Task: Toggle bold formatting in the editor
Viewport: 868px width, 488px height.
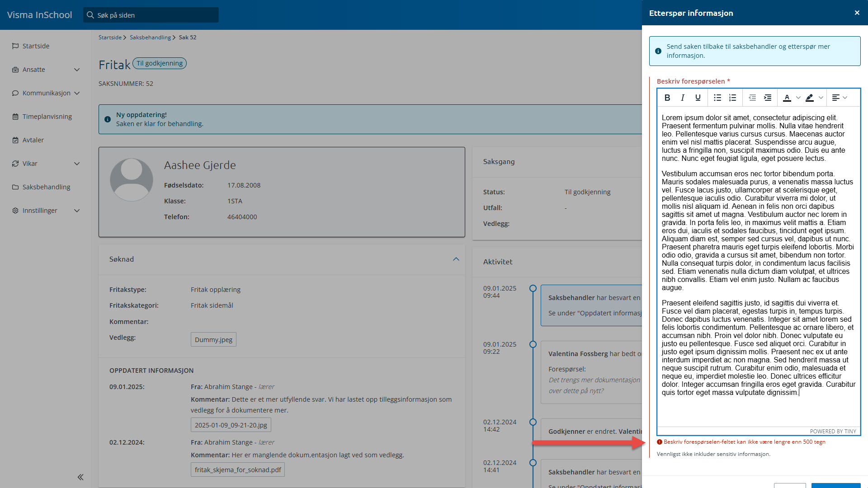Action: coord(667,98)
